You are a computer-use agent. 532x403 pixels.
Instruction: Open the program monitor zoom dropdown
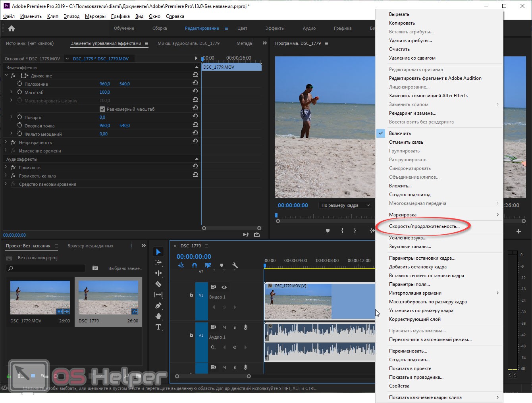[x=345, y=205]
